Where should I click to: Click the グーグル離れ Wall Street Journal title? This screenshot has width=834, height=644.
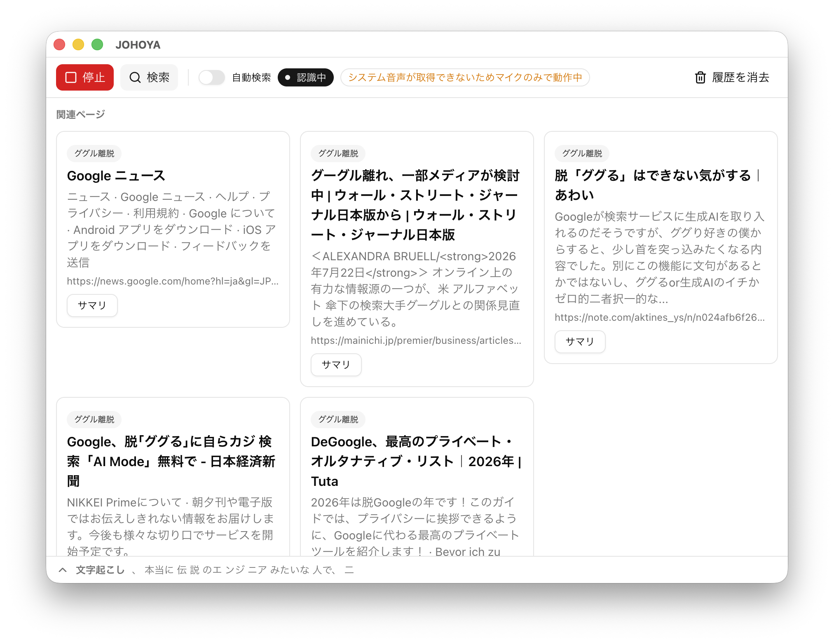(415, 205)
